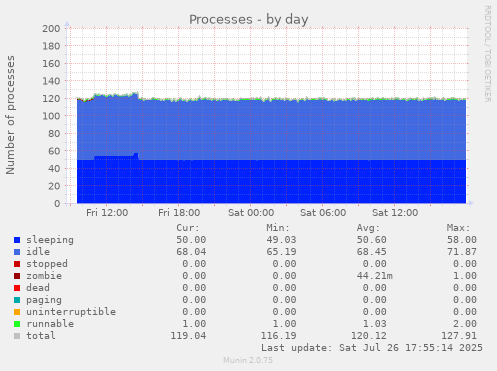Click the 120 y-axis tick label
Image resolution: width=497 pixels, height=371 pixels.
coord(51,99)
